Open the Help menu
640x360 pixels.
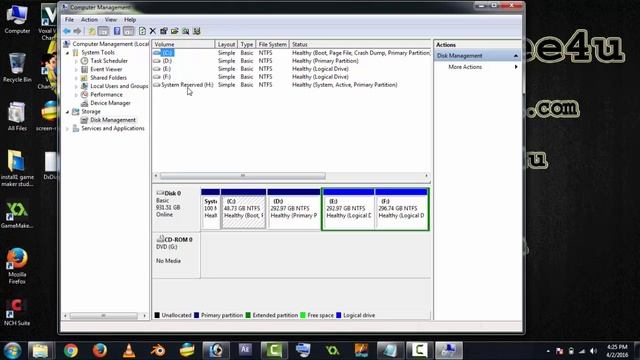(x=130, y=20)
